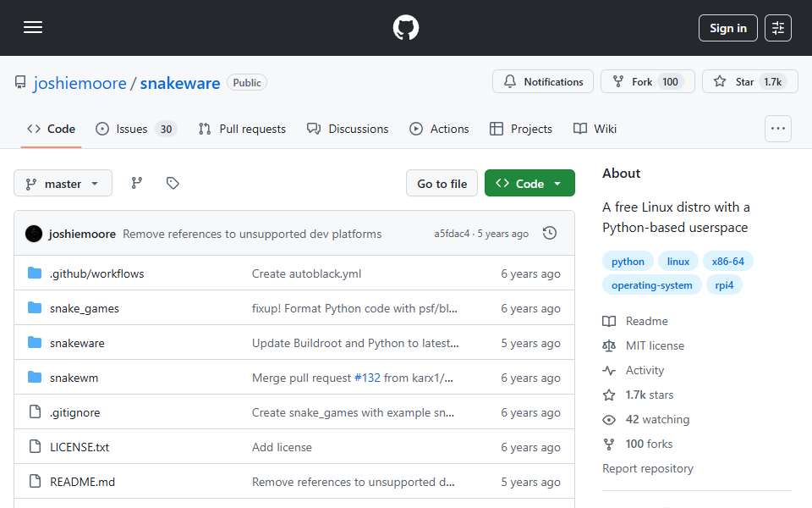This screenshot has height=508, width=812.
Task: Click 'Add license' commit message
Action: click(282, 447)
